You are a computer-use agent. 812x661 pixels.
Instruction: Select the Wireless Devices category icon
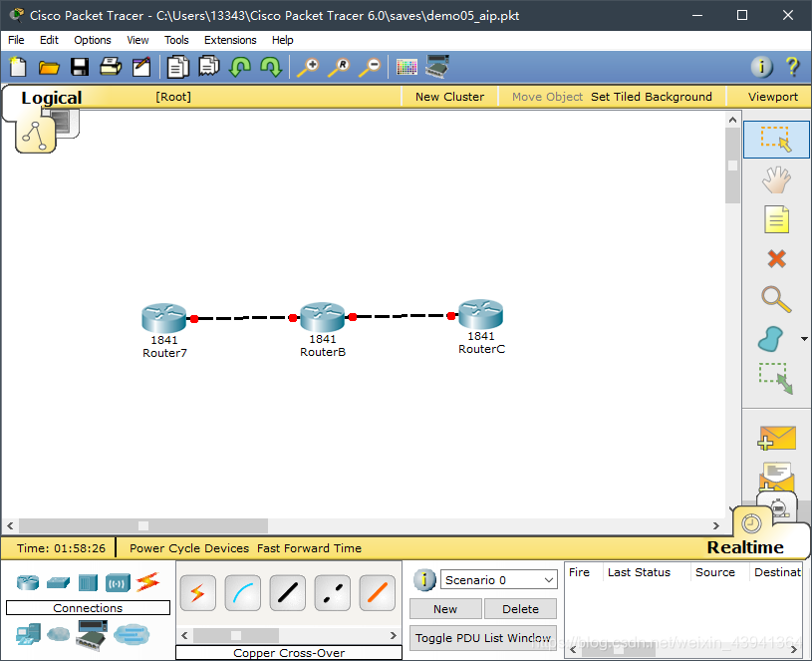click(x=118, y=583)
